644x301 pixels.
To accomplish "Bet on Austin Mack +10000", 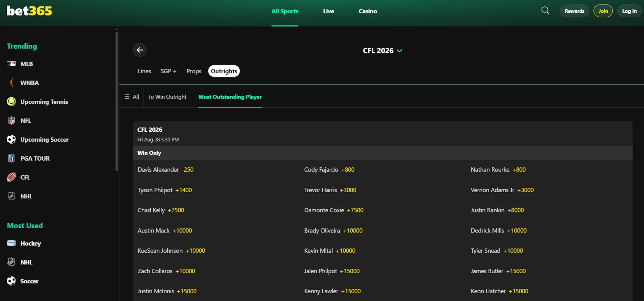I will 165,230.
